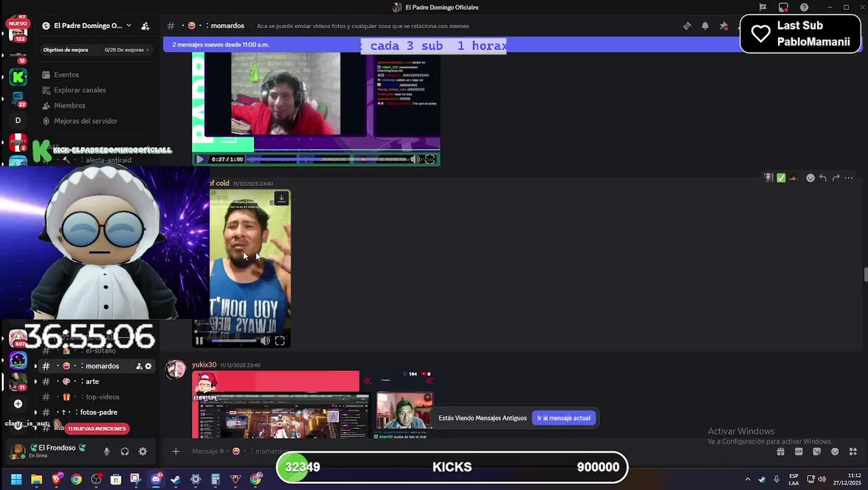This screenshot has height=490, width=868.
Task: React with the green checkmark emoji
Action: click(x=781, y=178)
